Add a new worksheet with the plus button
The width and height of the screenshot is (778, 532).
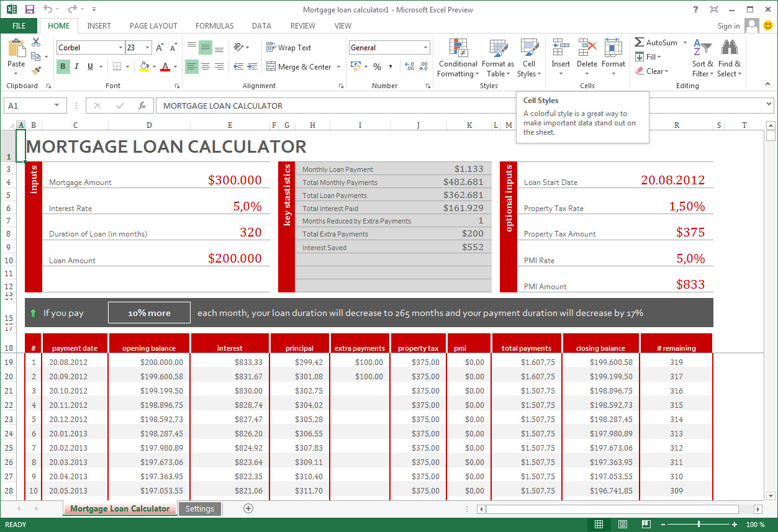pyautogui.click(x=248, y=508)
